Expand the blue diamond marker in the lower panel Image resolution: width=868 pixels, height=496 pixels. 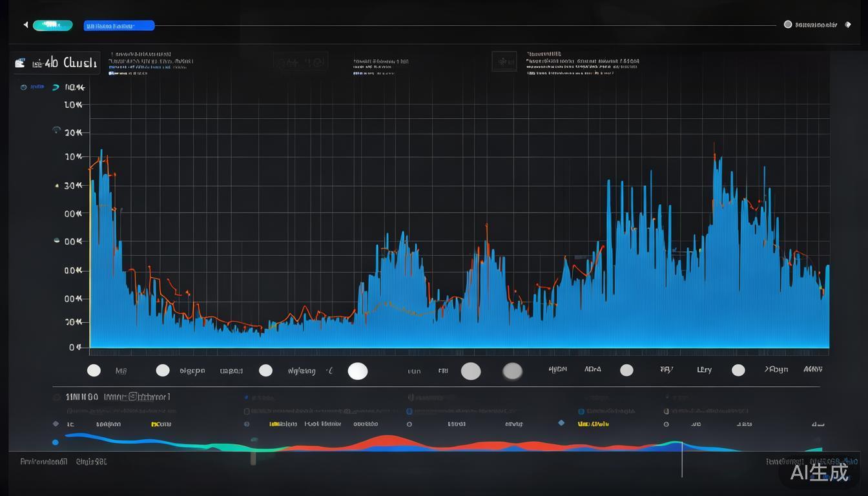point(561,423)
